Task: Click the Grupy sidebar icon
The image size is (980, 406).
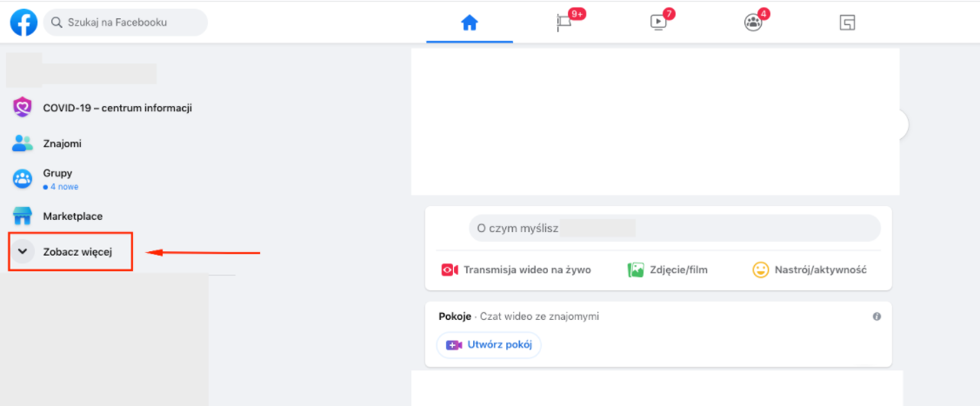Action: point(23,179)
